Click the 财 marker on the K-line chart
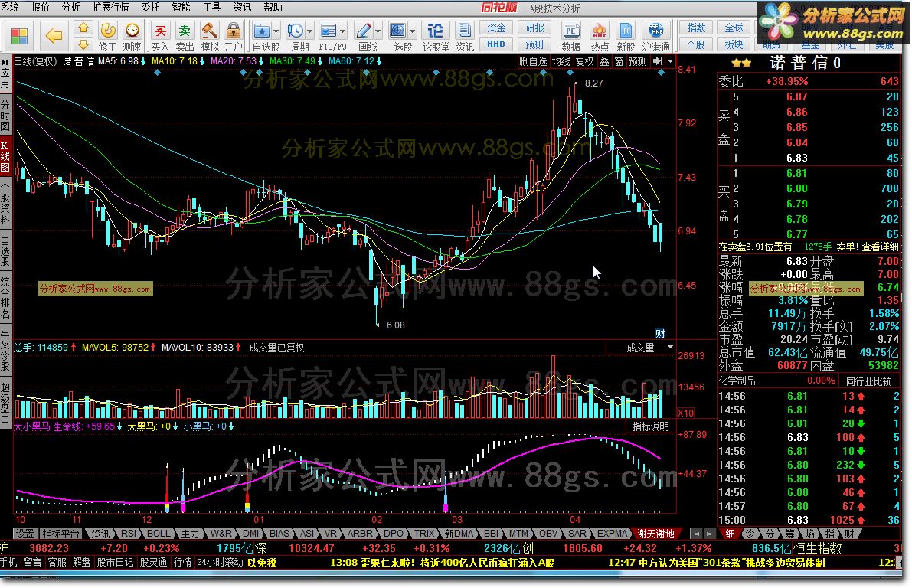 [x=660, y=333]
